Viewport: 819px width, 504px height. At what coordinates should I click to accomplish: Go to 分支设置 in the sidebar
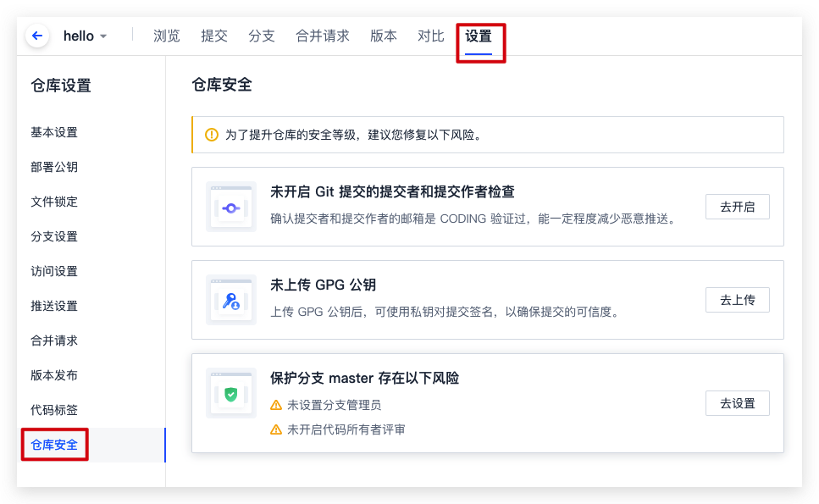[x=54, y=236]
